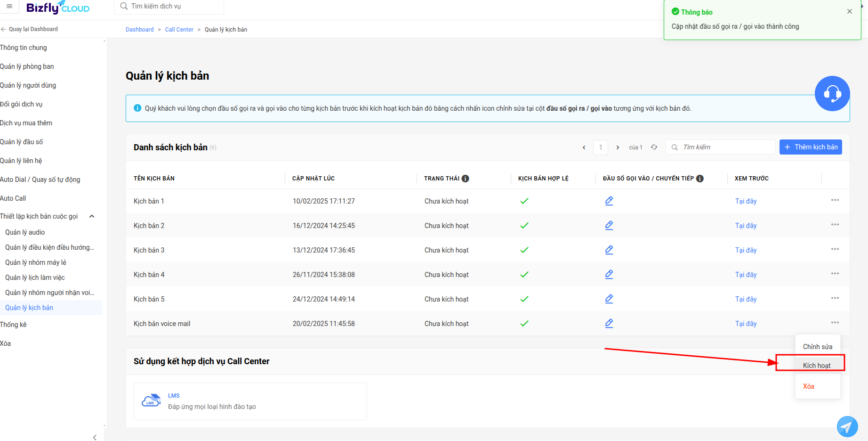Click the Tên kịch bản column header
868x441 pixels.
point(154,179)
